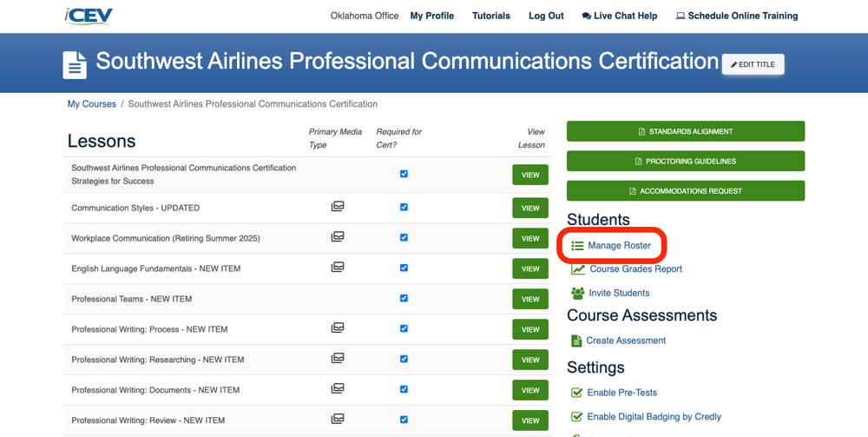868x437 pixels.
Task: Toggle Required for Cert for Professional Writing: Researching
Action: pyautogui.click(x=404, y=359)
